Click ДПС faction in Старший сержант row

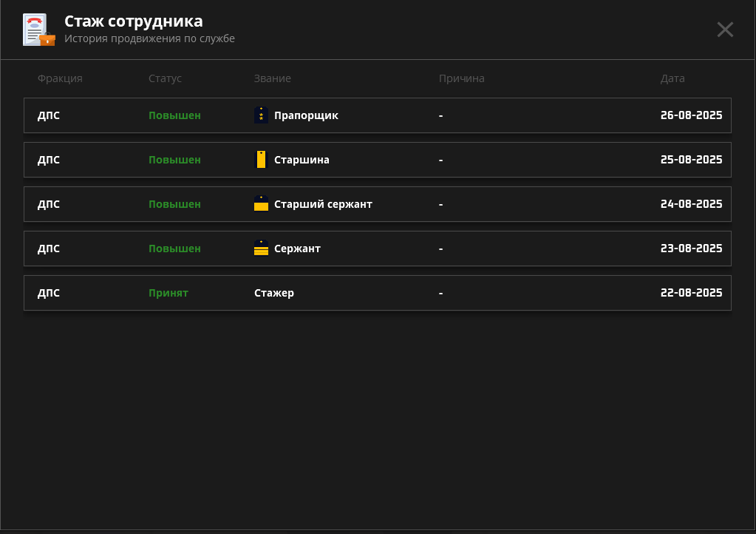pos(49,205)
